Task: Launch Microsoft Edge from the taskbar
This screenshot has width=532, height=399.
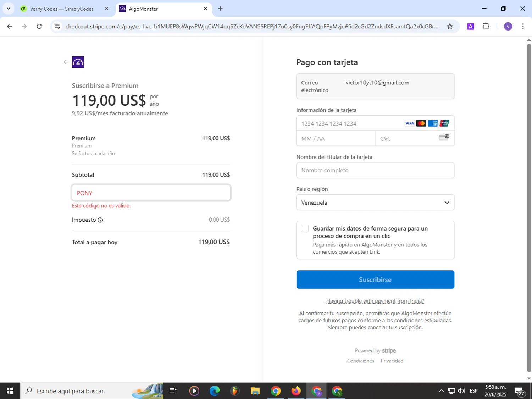Action: point(215,391)
